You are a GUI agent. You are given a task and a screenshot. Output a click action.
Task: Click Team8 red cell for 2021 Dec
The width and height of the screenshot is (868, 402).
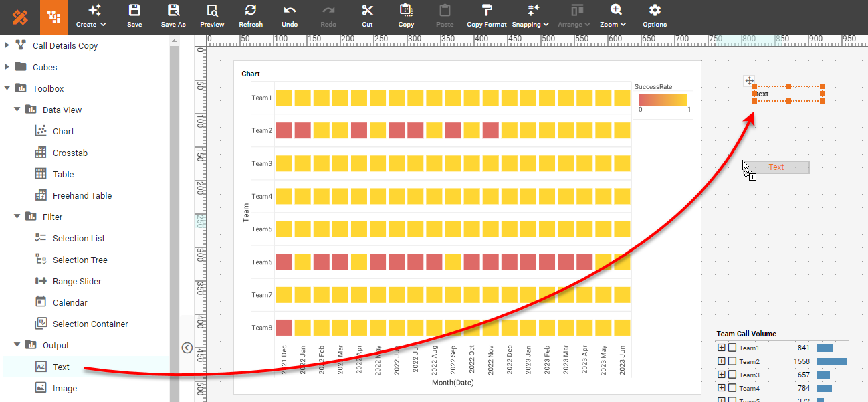click(284, 327)
